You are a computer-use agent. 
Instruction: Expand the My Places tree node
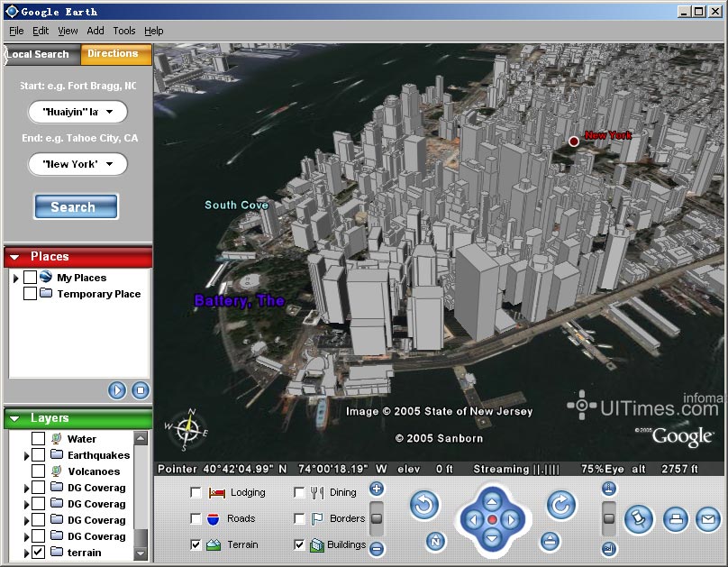16,278
